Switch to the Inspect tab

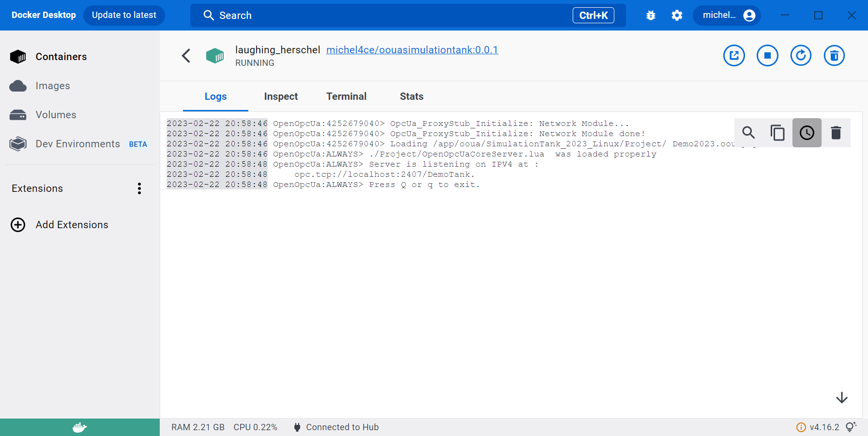point(281,96)
